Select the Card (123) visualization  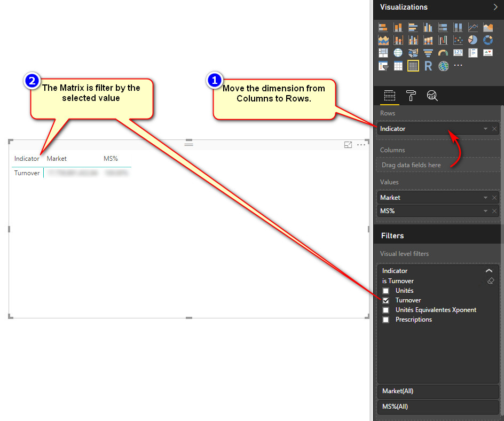tap(458, 52)
